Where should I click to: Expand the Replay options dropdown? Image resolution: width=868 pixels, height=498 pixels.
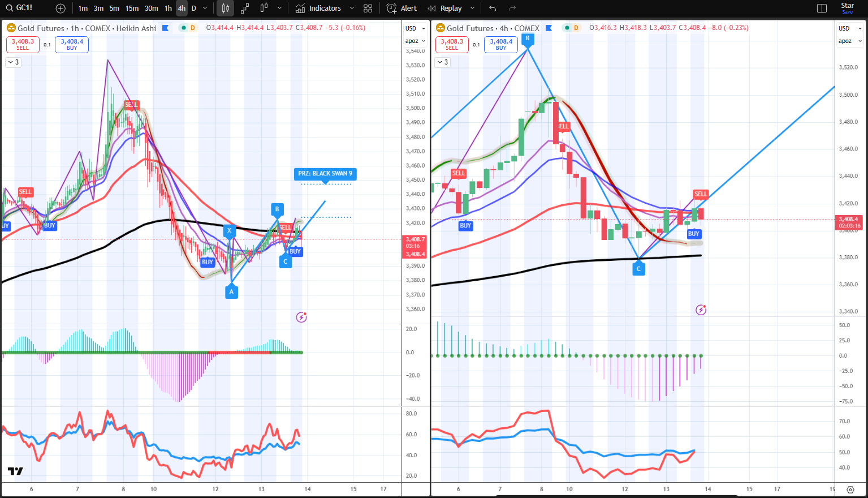pyautogui.click(x=472, y=8)
